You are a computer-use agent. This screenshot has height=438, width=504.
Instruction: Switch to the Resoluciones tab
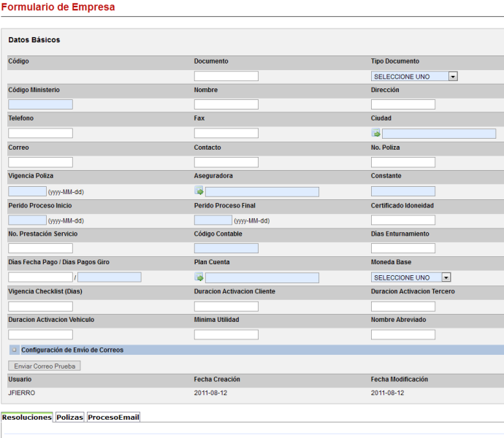pos(27,418)
